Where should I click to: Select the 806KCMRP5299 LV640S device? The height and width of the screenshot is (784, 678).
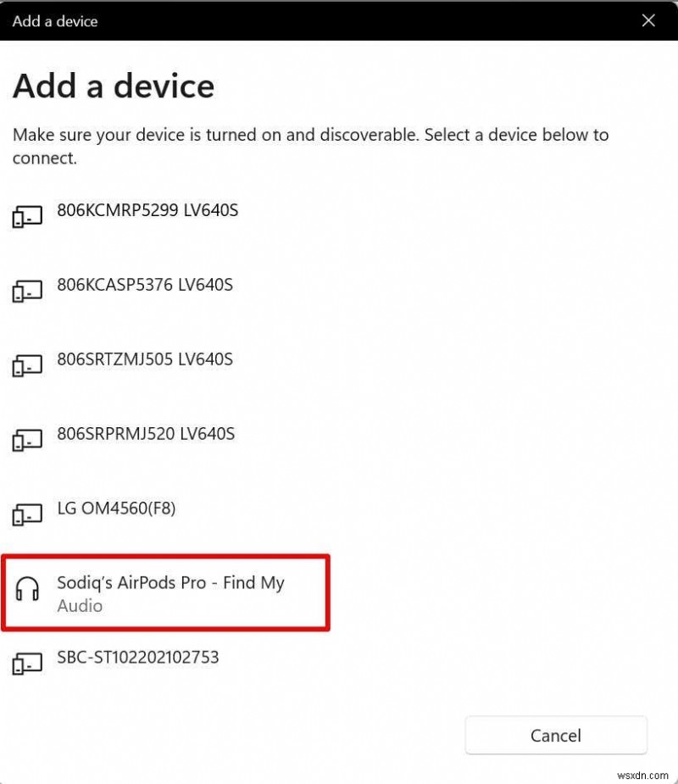click(x=146, y=210)
